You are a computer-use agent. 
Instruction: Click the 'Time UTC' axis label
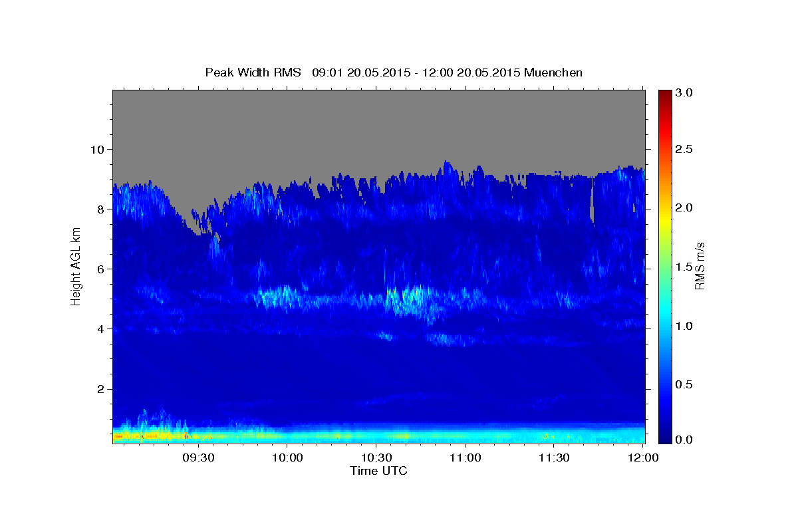coord(378,471)
